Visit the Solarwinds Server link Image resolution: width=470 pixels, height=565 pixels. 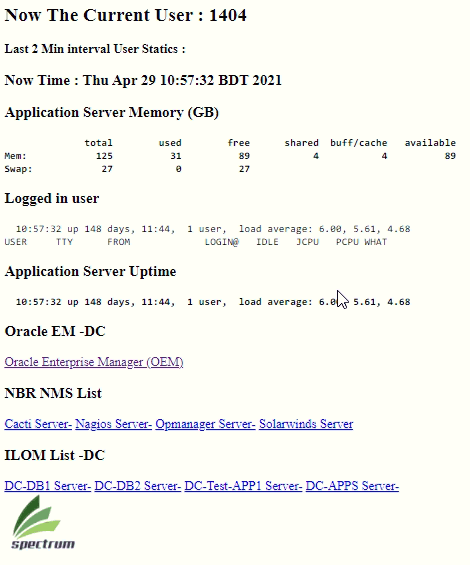click(x=306, y=424)
